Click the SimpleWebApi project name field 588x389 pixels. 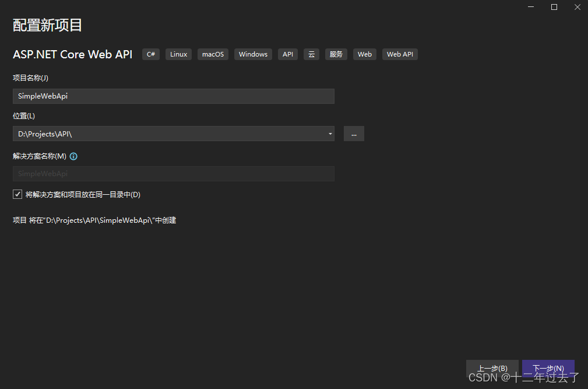173,96
